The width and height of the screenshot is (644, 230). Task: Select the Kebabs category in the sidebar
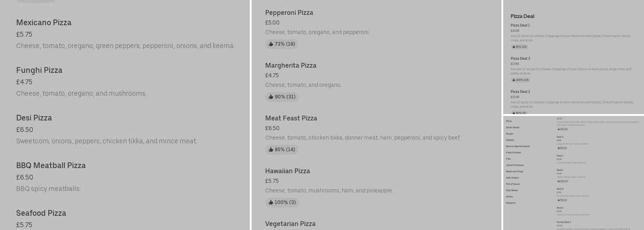point(510,140)
